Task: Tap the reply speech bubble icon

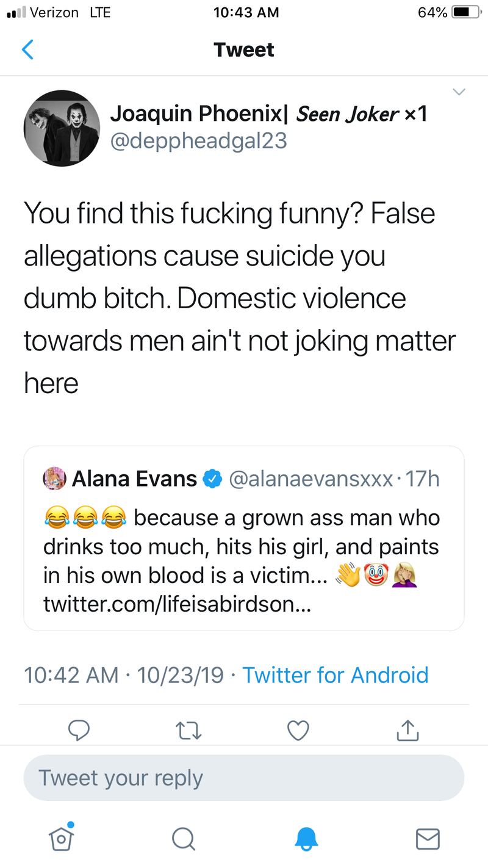Action: pos(79,729)
